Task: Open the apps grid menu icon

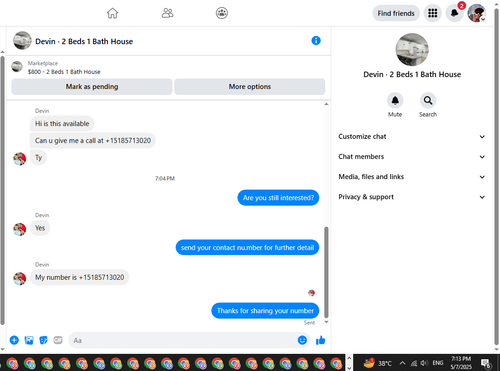Action: coord(433,13)
